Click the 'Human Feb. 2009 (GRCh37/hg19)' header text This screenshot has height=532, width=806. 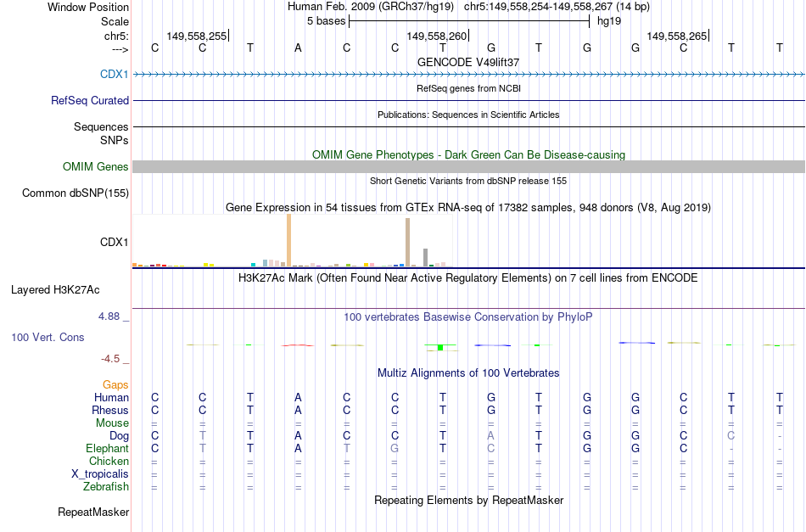coord(371,7)
